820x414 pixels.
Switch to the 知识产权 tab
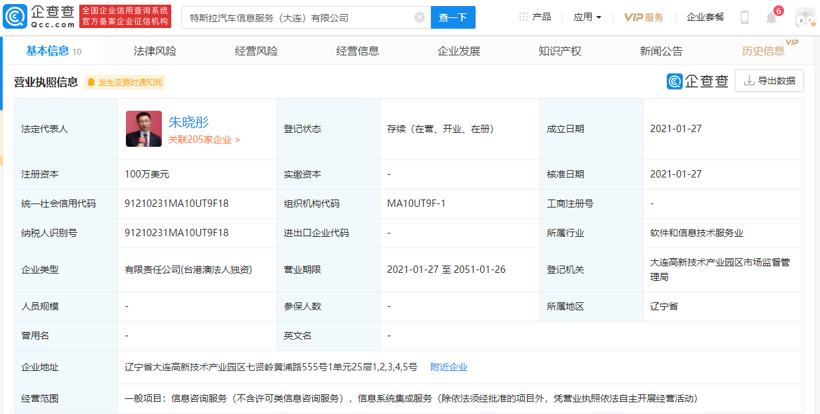[x=560, y=51]
